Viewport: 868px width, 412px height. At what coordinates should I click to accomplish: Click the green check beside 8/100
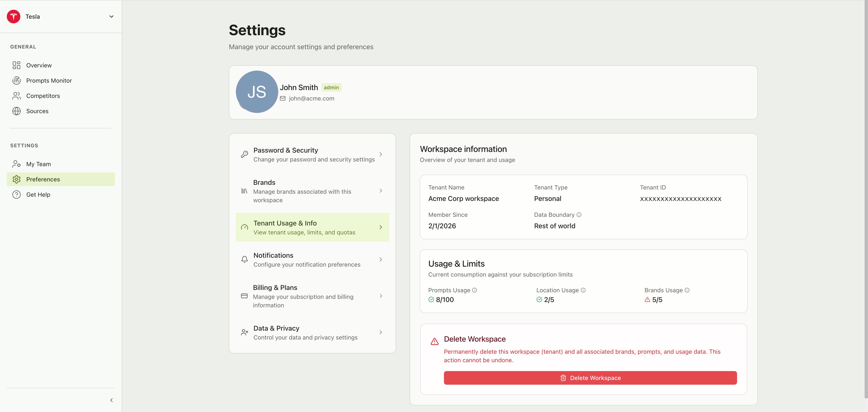(x=431, y=299)
